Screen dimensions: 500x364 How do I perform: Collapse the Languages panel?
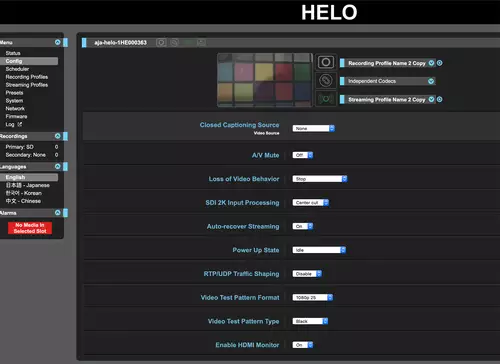(58, 166)
